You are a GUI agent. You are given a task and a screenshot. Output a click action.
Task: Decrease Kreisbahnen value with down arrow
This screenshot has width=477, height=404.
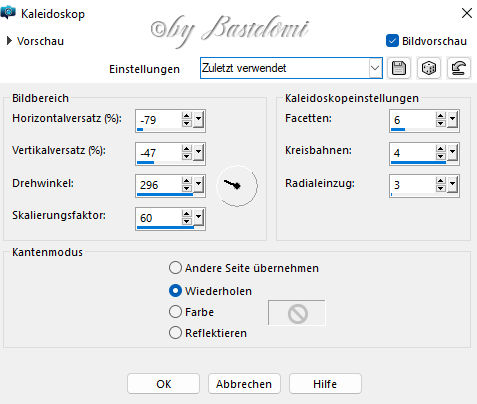[441, 156]
